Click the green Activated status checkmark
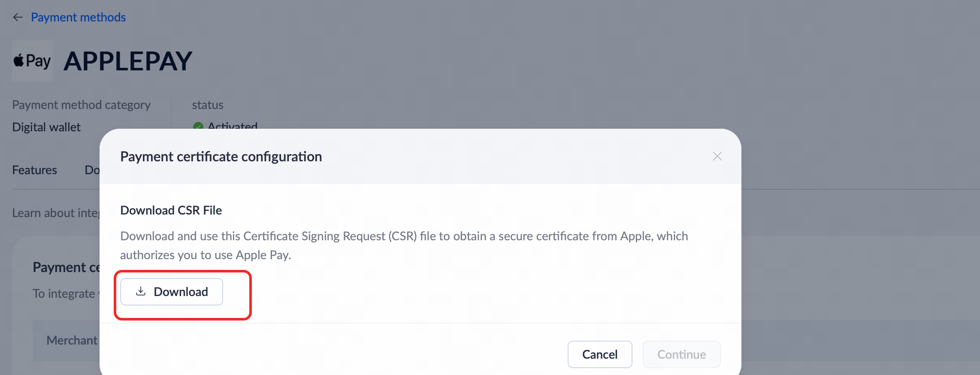Image resolution: width=980 pixels, height=375 pixels. (x=198, y=126)
